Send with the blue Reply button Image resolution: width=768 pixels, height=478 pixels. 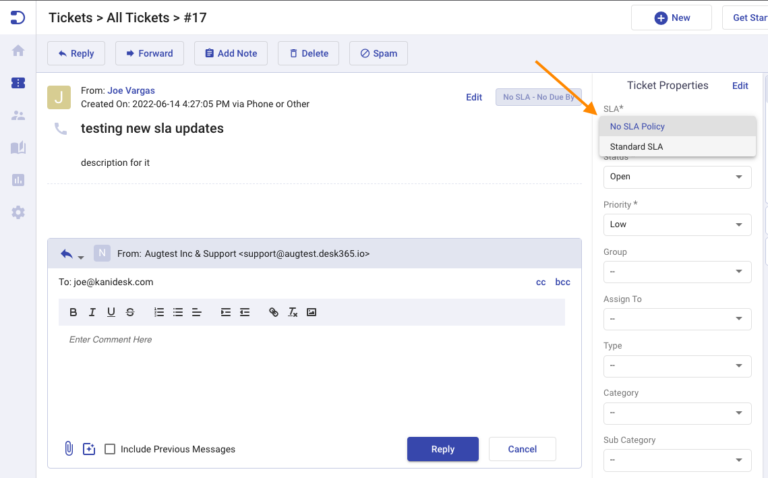click(x=443, y=449)
